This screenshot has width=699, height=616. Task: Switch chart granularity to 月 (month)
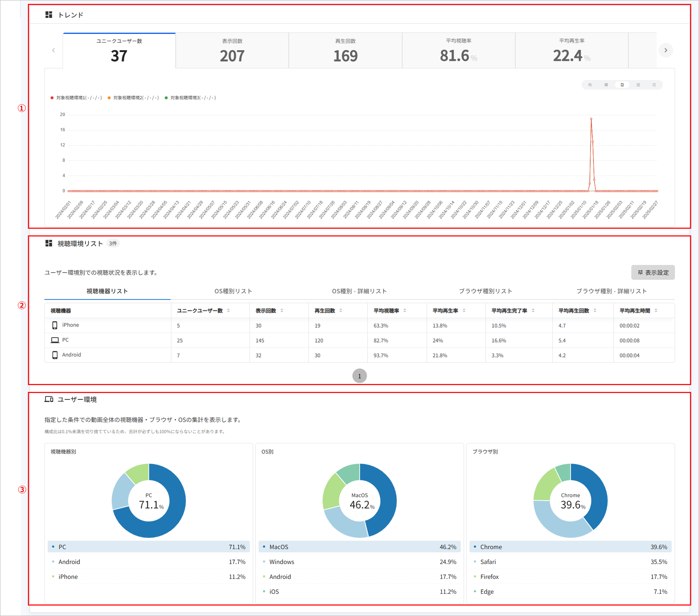pyautogui.click(x=654, y=85)
